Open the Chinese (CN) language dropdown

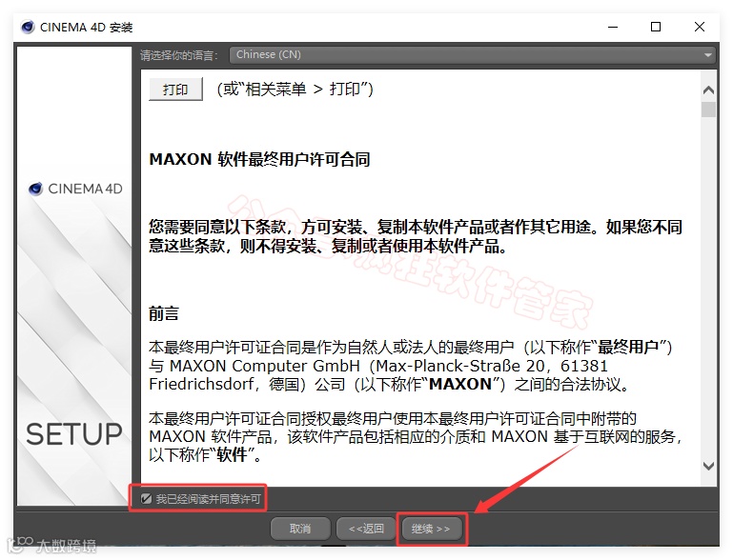coord(473,54)
